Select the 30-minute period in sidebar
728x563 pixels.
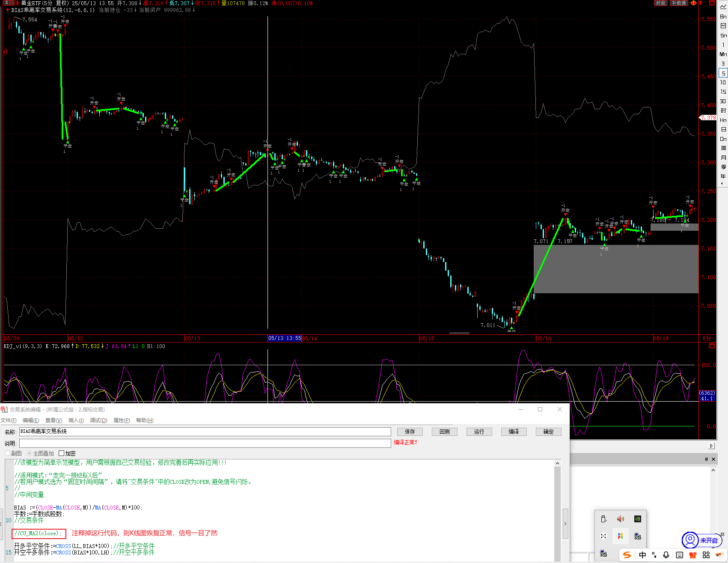pyautogui.click(x=723, y=101)
